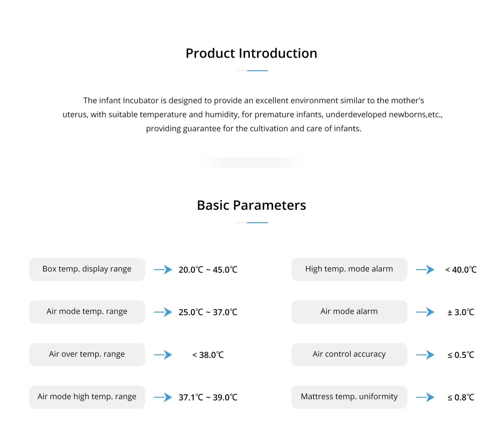Click the Product Introduction heading
This screenshot has width=504, height=433.
click(x=251, y=53)
